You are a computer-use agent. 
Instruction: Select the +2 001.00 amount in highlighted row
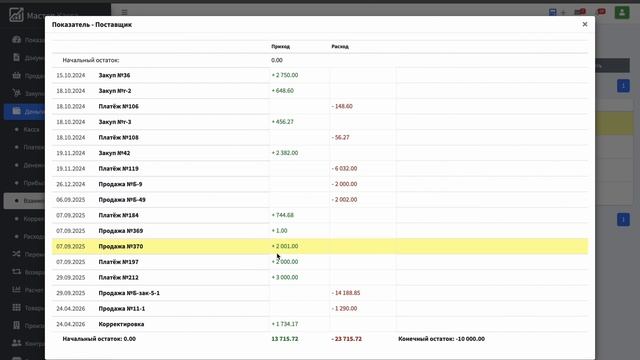point(285,246)
